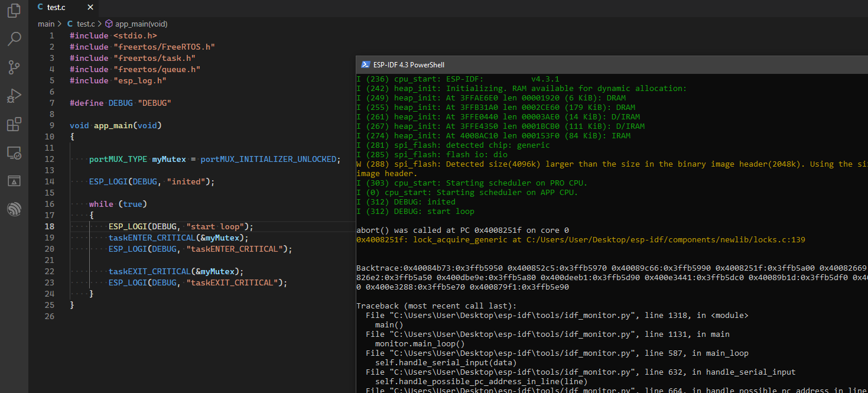Expand the 'main' folder breadcrumb
This screenshot has height=393, width=868.
tap(45, 24)
